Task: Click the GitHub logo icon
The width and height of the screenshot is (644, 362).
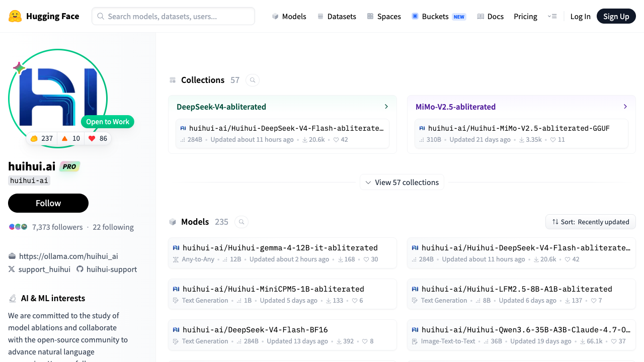Action: click(x=79, y=269)
